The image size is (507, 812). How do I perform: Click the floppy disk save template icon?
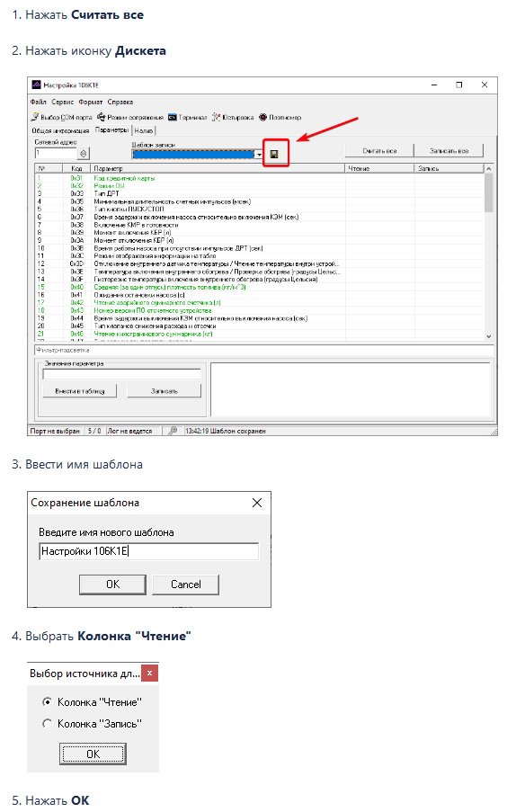pyautogui.click(x=274, y=154)
